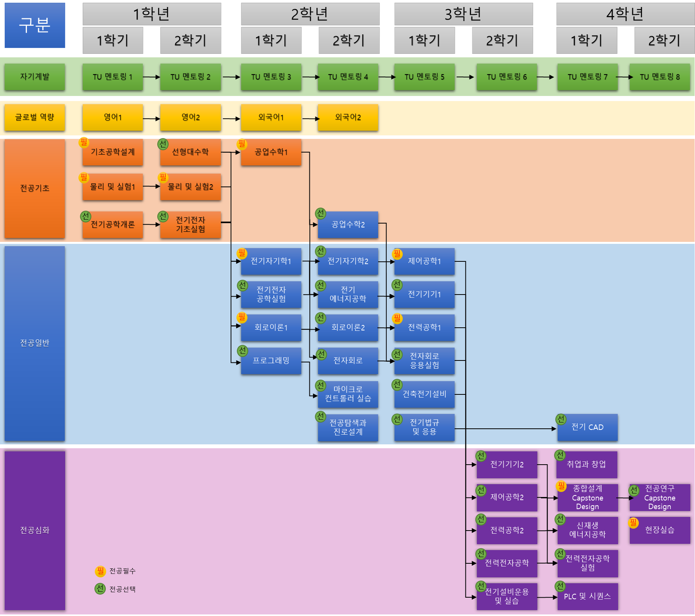Image resolution: width=695 pixels, height=616 pixels.
Task: Open the 회로이론1 course box
Action: [271, 328]
